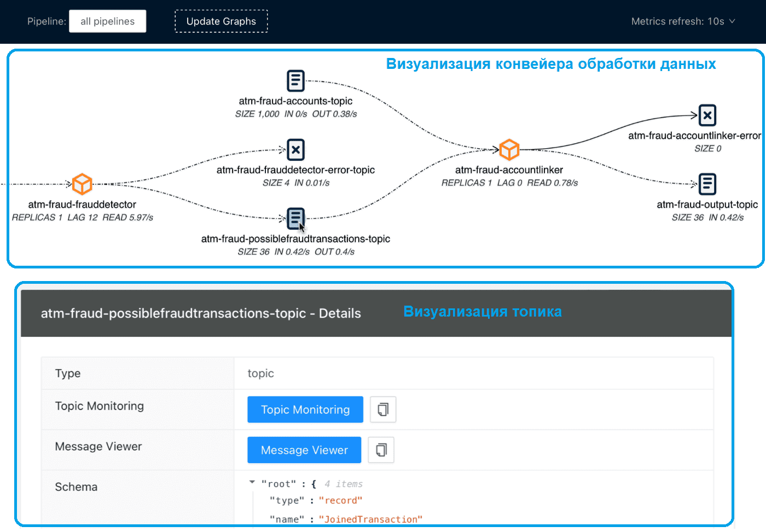Click the atm-fraud-accountlinker node label
This screenshot has width=766, height=532.
click(509, 170)
